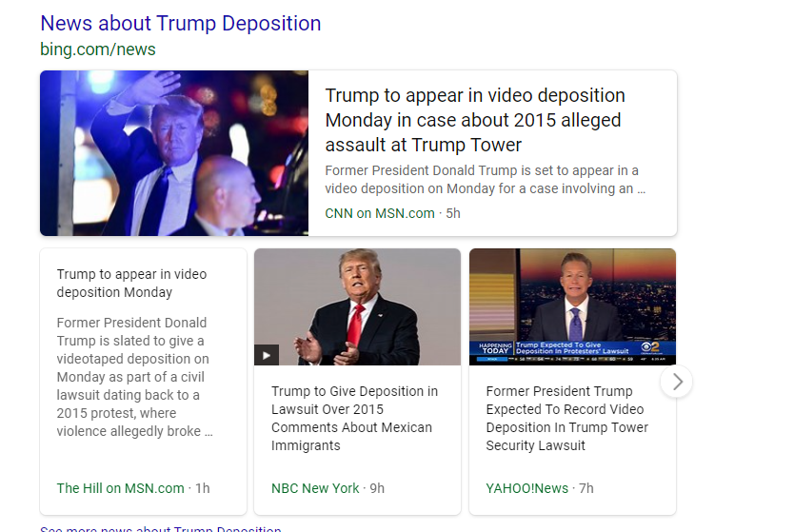Viewport: 794px width, 532px height.
Task: Click the next arrow to show more news cards
Action: [677, 382]
